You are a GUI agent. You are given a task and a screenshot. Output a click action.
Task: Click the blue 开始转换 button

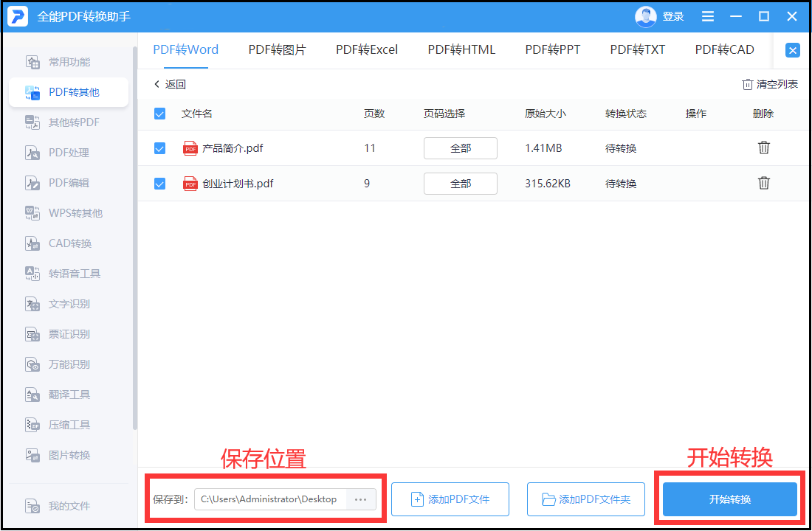(x=729, y=499)
